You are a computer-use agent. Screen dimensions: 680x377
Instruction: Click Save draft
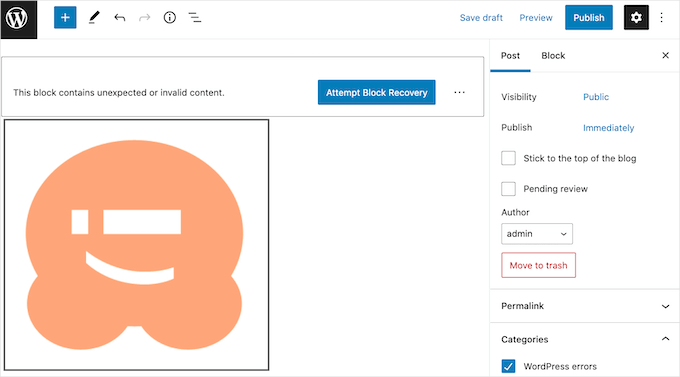481,18
